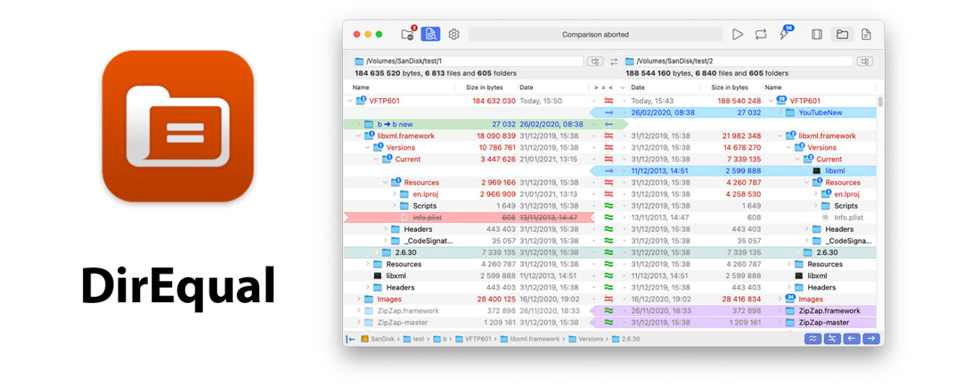
Task: Toggle the sidebar panel view icon
Action: [x=817, y=34]
